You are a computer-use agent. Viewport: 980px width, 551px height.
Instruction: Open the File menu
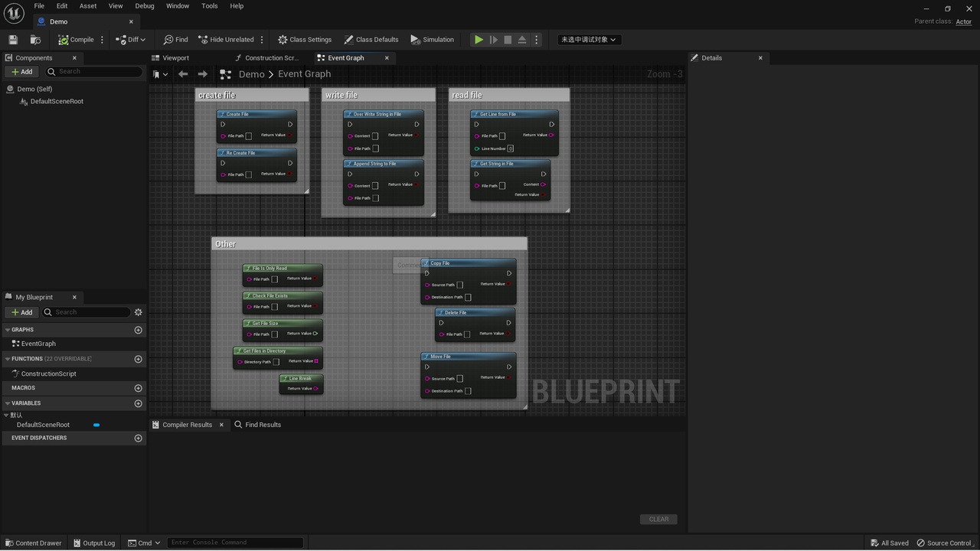[39, 6]
